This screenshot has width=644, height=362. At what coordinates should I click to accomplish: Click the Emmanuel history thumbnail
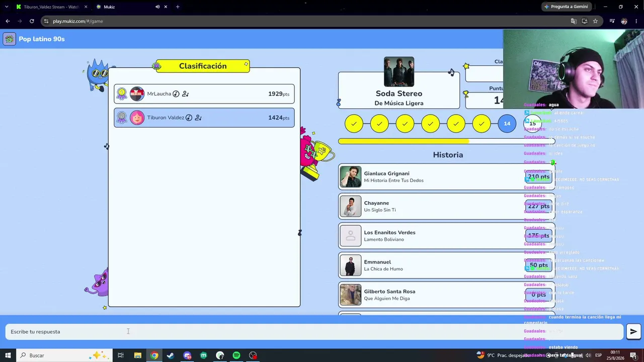[x=351, y=265]
